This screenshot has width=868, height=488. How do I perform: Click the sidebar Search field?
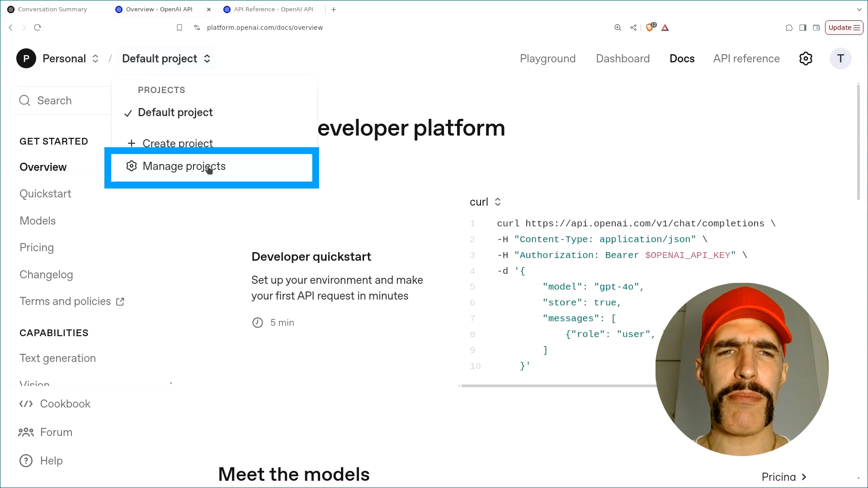pos(61,101)
